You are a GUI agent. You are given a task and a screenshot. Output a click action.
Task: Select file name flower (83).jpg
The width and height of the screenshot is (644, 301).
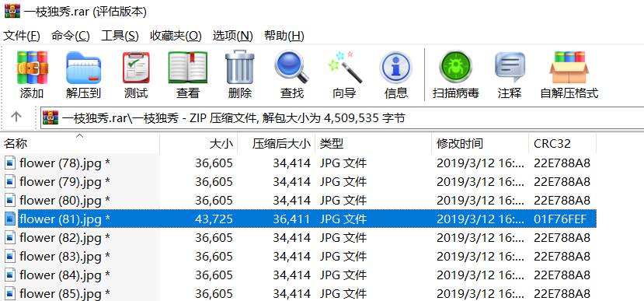pos(64,256)
